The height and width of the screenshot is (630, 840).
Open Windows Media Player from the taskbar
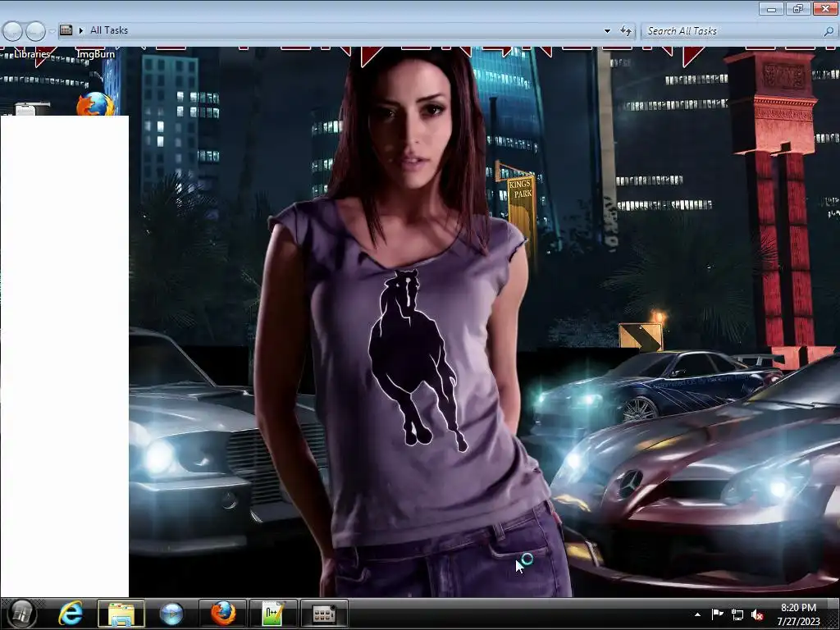(171, 614)
